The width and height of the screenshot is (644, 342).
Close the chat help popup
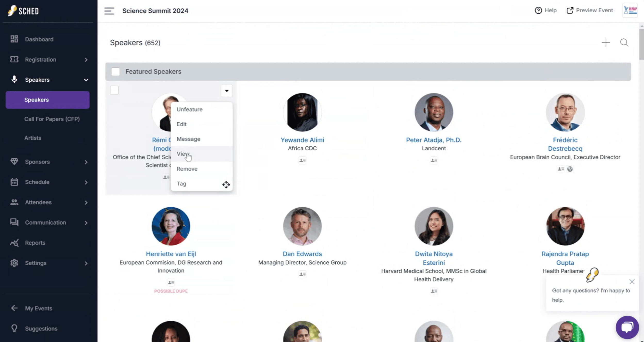pyautogui.click(x=632, y=282)
